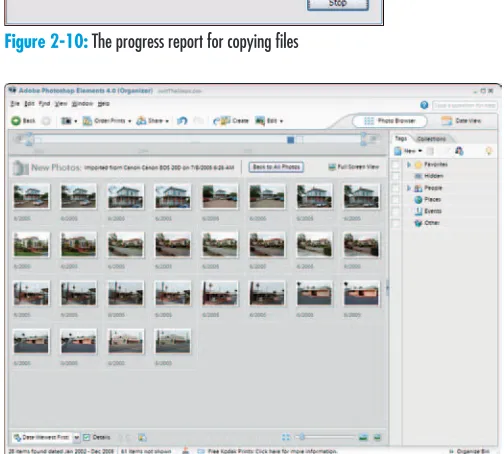
Task: Click the Full Screen View icon
Action: pos(332,167)
